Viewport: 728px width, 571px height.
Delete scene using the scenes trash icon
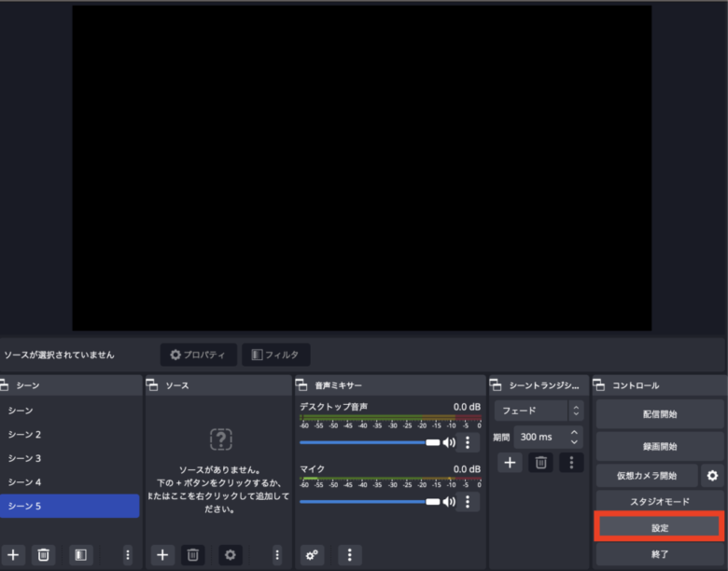coord(43,555)
